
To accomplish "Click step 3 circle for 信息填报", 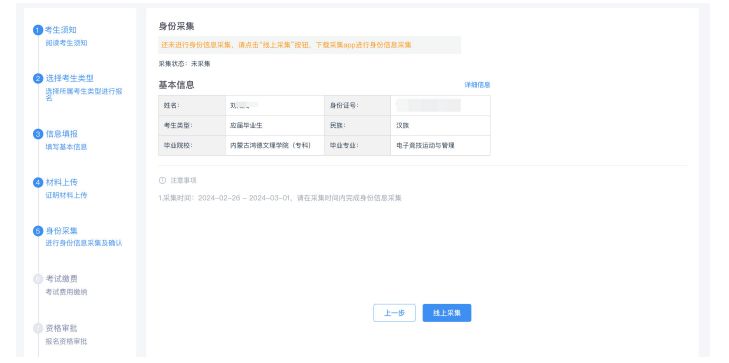I will click(38, 134).
